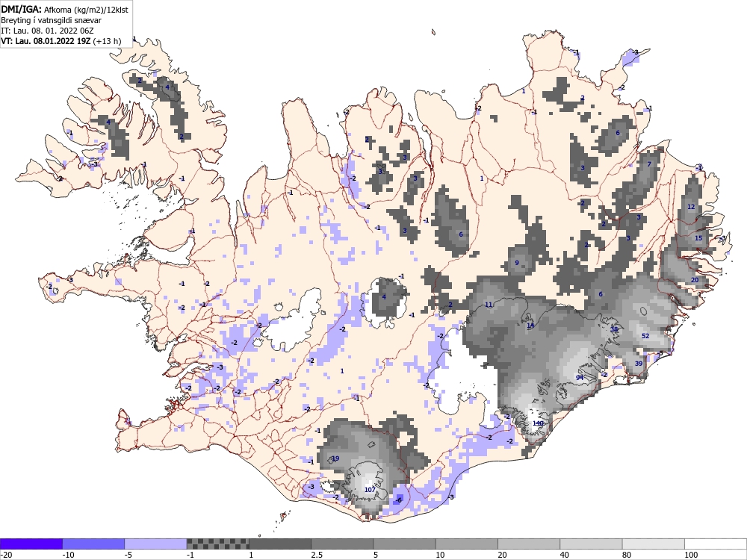This screenshot has height=560, width=747.
Task: Click the '-20' legend scale label
Action: pyautogui.click(x=6, y=555)
